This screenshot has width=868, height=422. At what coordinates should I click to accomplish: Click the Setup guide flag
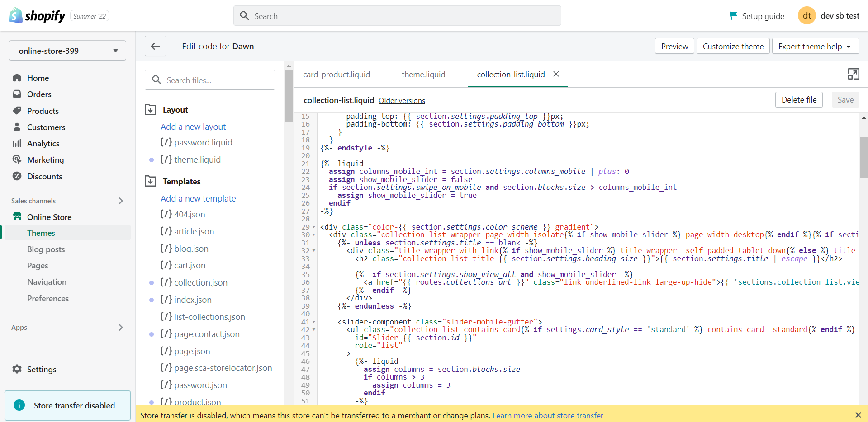point(733,15)
